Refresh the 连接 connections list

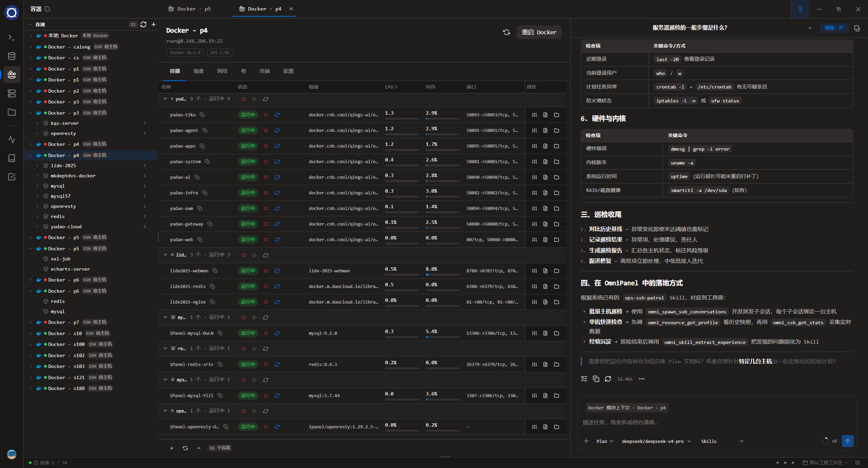[x=143, y=24]
